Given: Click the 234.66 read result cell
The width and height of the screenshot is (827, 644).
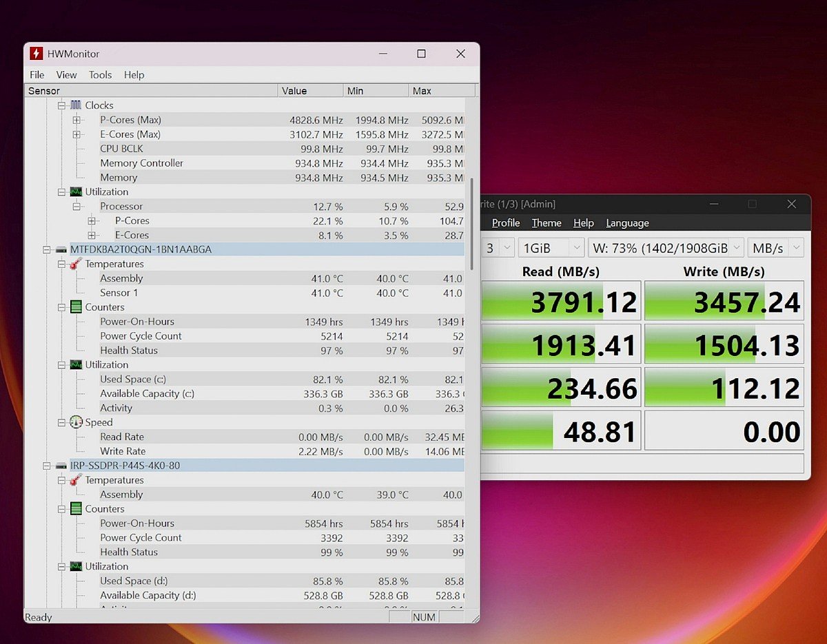Looking at the screenshot, I should 561,388.
